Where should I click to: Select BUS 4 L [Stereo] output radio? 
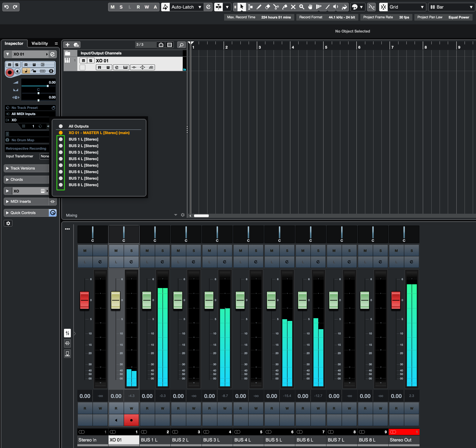pyautogui.click(x=61, y=159)
